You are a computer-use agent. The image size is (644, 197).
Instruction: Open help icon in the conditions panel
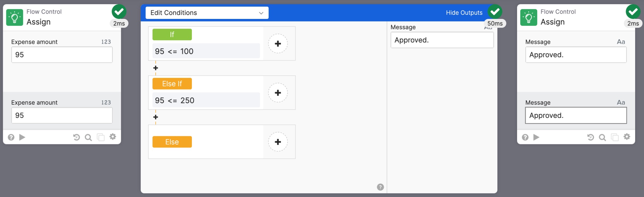380,187
